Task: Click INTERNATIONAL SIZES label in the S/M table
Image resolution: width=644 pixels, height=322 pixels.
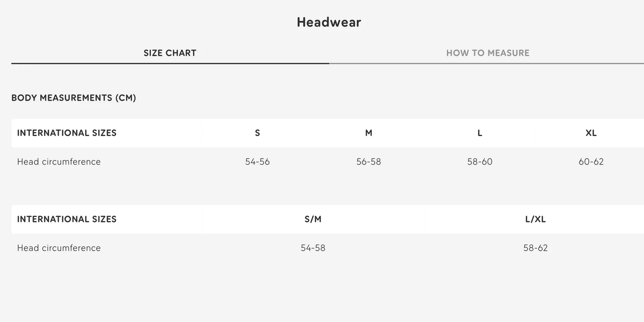Action: [67, 219]
